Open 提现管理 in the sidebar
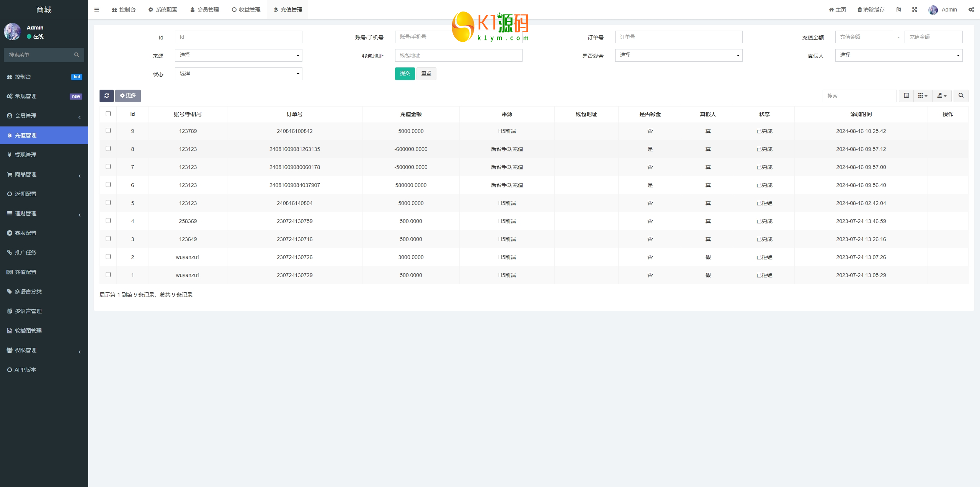 coord(26,155)
